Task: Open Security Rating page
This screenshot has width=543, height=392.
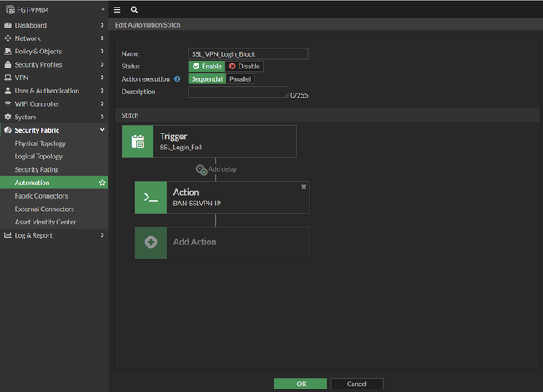Action: pyautogui.click(x=37, y=169)
